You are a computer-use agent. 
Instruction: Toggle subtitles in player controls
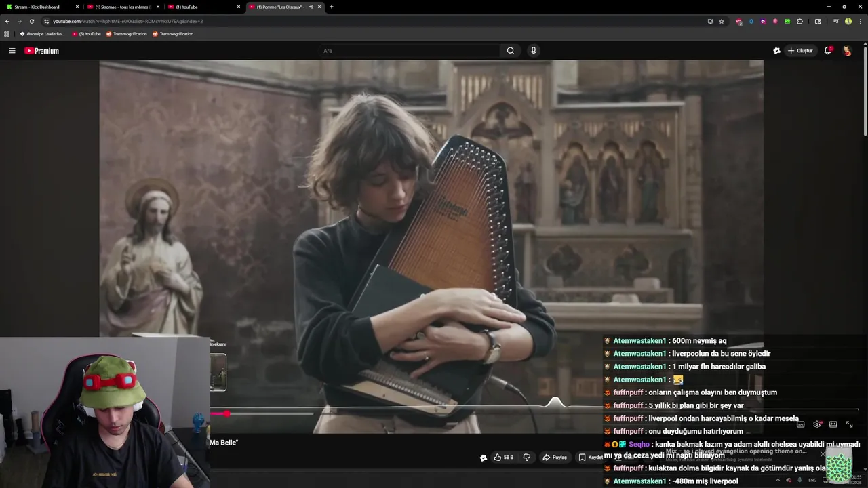click(800, 424)
